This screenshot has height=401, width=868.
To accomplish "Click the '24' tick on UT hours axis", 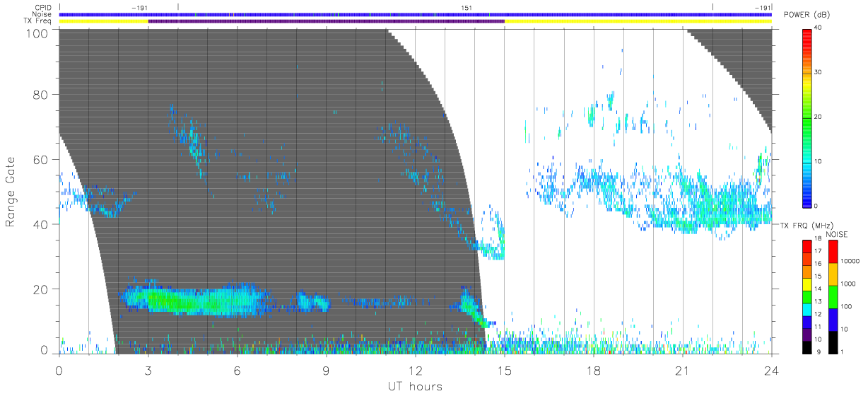I will (x=771, y=369).
